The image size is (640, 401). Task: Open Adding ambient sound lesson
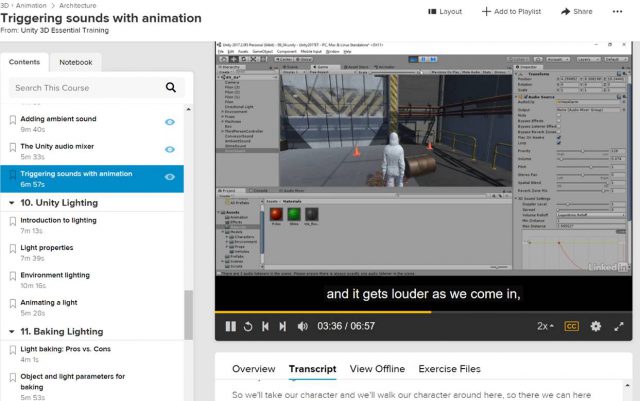click(58, 119)
